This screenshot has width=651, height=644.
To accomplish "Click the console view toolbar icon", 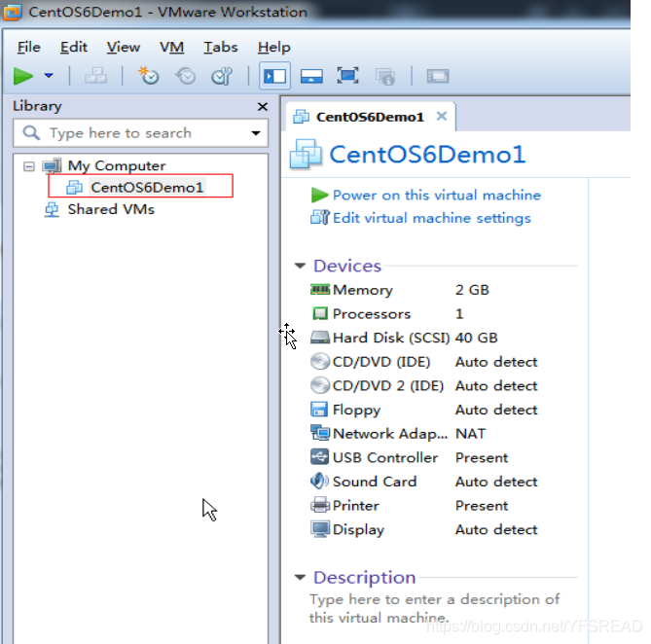I will [x=438, y=76].
